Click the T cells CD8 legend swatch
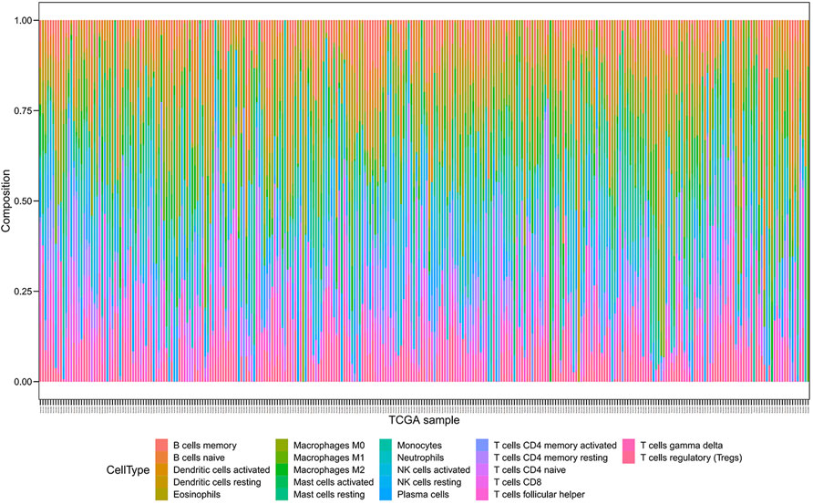813x504 pixels. [x=482, y=482]
